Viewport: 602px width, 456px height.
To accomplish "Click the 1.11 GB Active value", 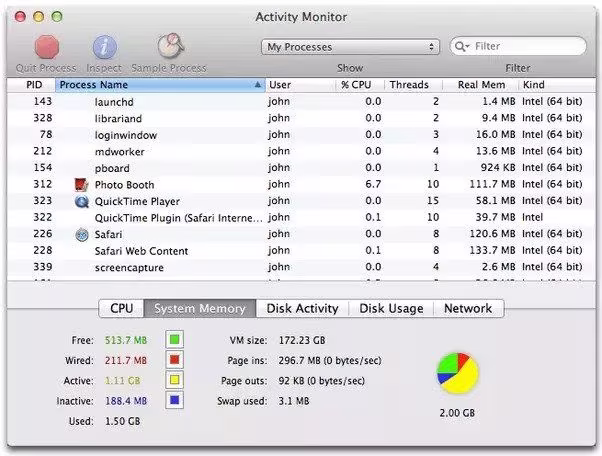I will pos(122,381).
